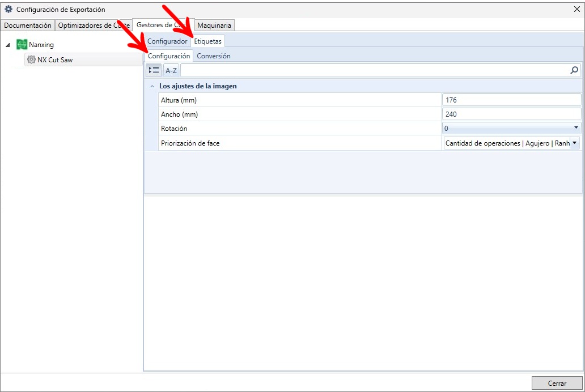The width and height of the screenshot is (585, 392).
Task: Click the search magnifier icon
Action: click(574, 70)
